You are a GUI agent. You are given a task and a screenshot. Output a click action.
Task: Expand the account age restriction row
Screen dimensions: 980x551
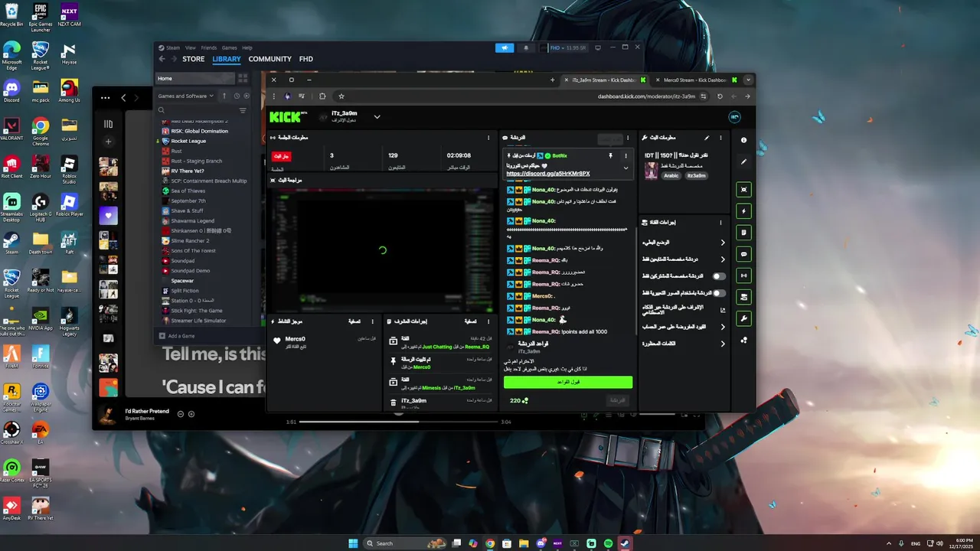[x=723, y=327]
